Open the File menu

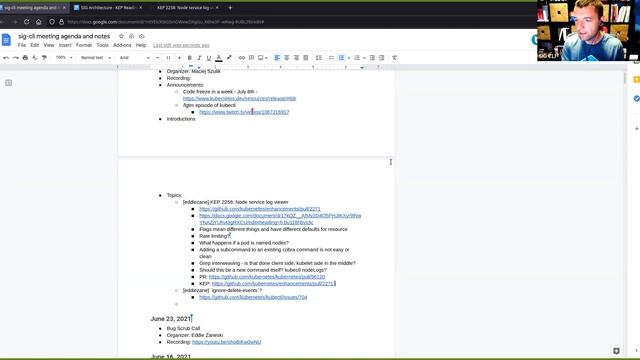pyautogui.click(x=22, y=45)
